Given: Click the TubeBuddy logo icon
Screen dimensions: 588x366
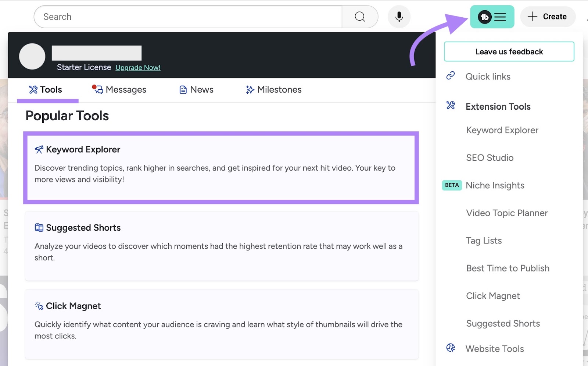Looking at the screenshot, I should point(484,17).
